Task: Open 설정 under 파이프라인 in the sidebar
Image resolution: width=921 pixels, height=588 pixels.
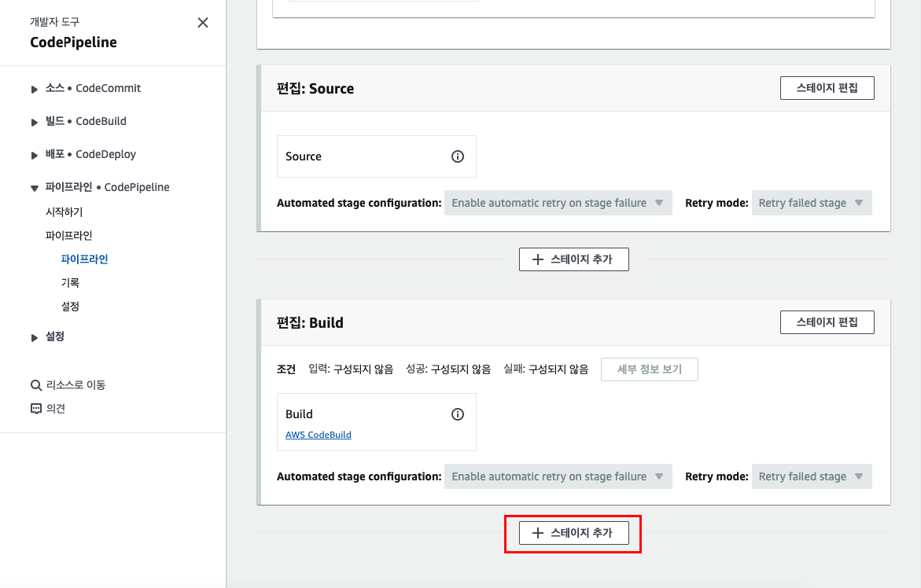Action: pos(70,306)
